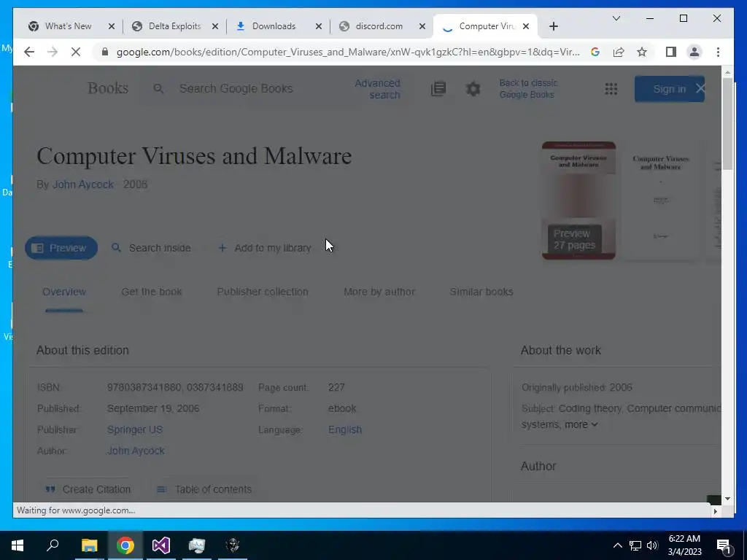Click the page vertical scrollbar thumb
The image size is (747, 560).
point(727,124)
